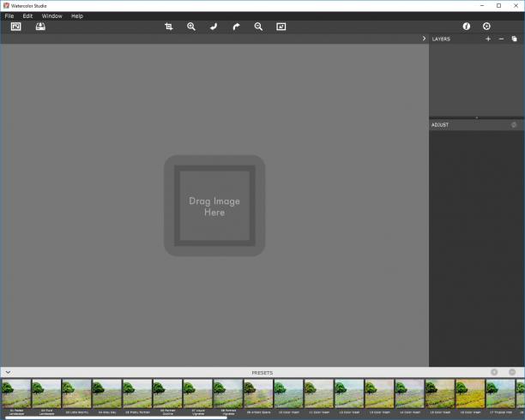Image resolution: width=525 pixels, height=420 pixels.
Task: Open the File menu
Action: [9, 16]
